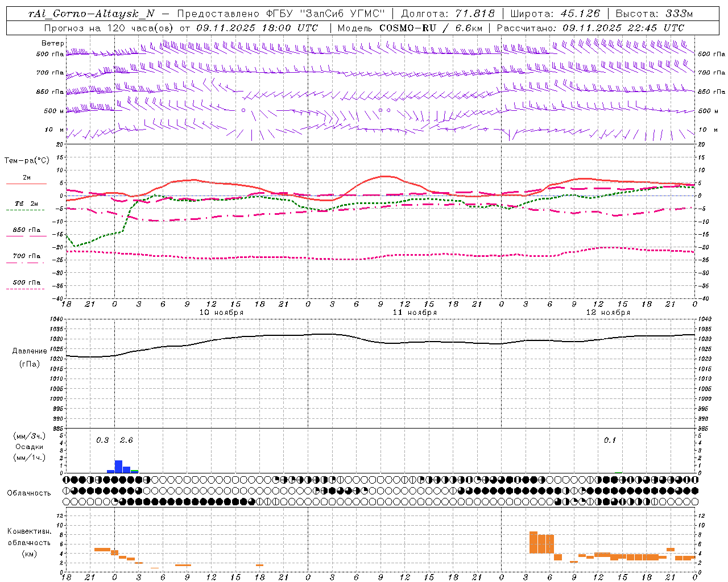Click the Облачность row label
This screenshot has width=728, height=582.
point(29,493)
